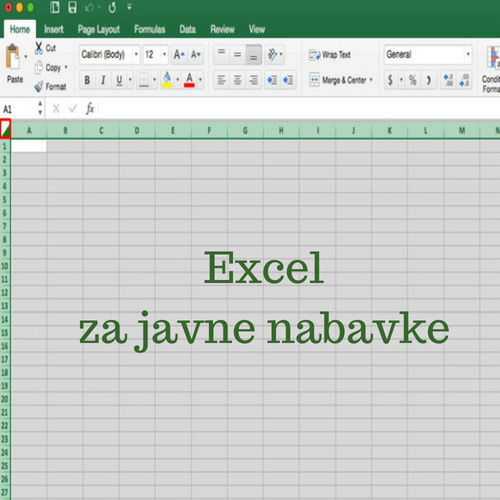Screen dimensions: 500x500
Task: Open Customize Quick Access Toolbar arrow
Action: pos(129,7)
